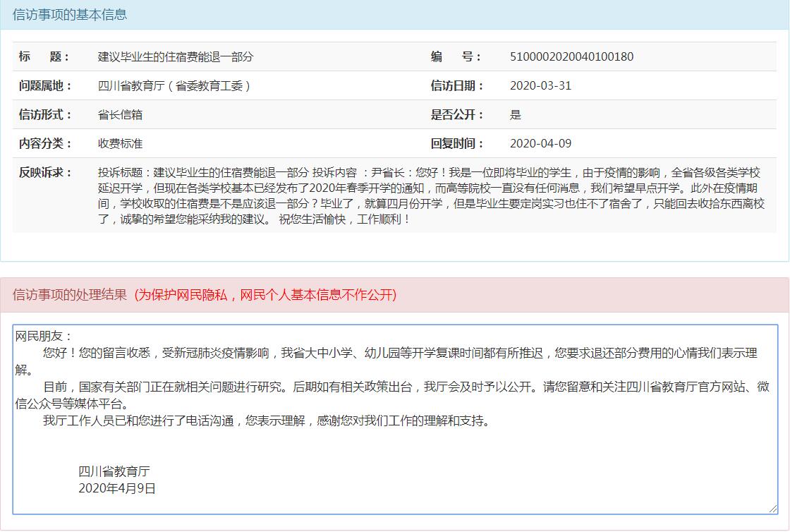Screen dimensions: 790x532
Task: Click the 四川省教育厅 signature in reply
Action: [114, 471]
